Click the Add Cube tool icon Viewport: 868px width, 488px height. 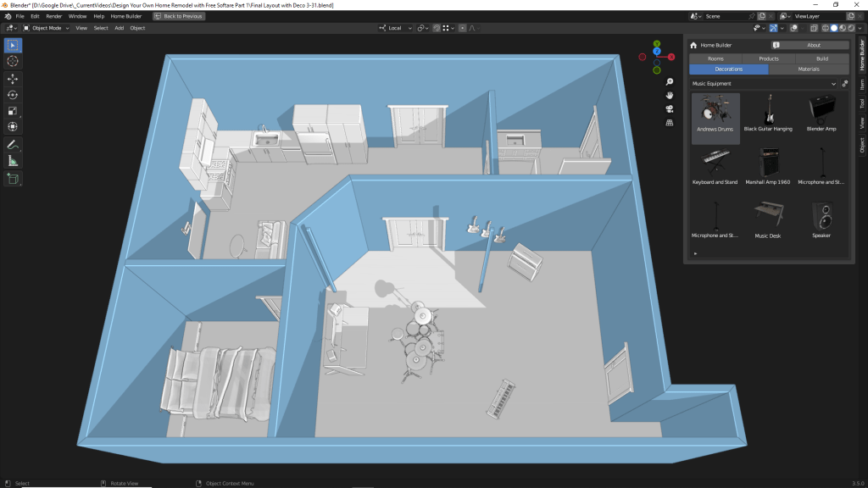13,179
